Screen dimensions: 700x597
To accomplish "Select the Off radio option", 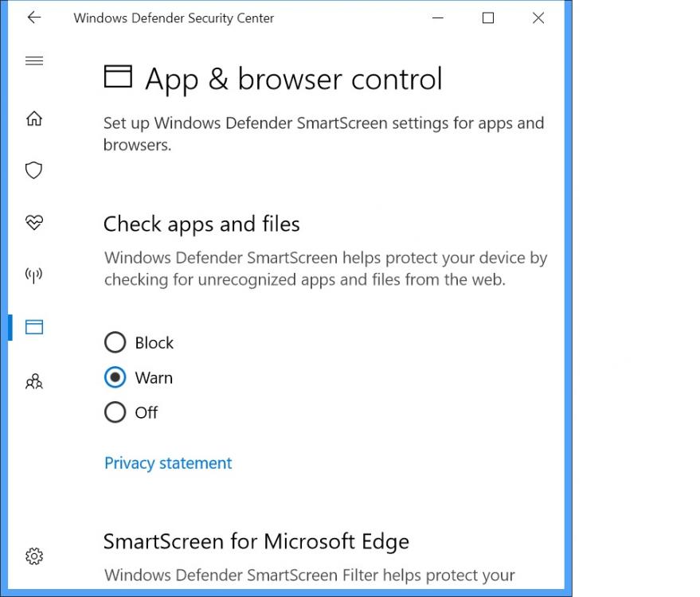I will [115, 412].
